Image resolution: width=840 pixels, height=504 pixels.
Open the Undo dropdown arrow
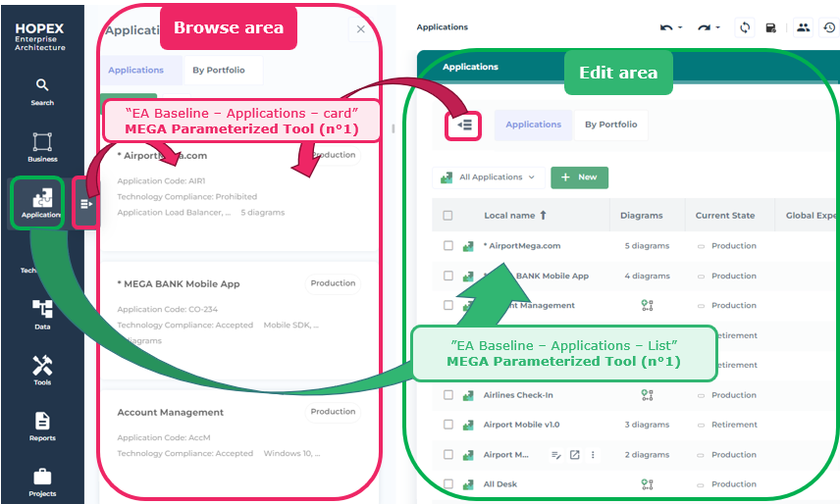pyautogui.click(x=680, y=27)
